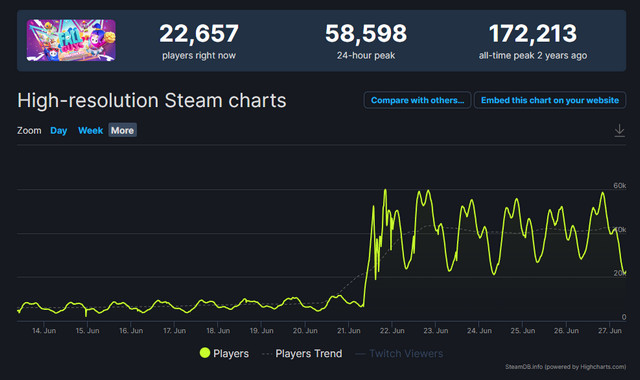Select the More zoom option
Image resolution: width=640 pixels, height=380 pixels.
[122, 131]
